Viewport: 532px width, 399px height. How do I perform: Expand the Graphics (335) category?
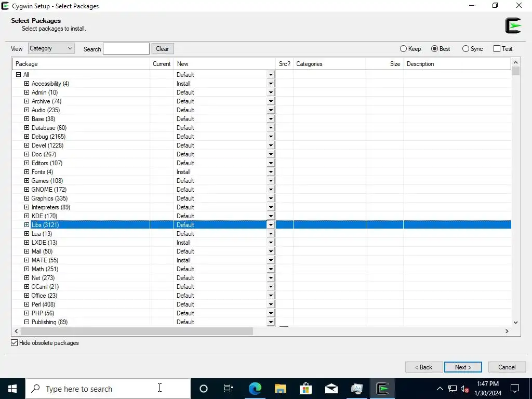[x=26, y=198]
